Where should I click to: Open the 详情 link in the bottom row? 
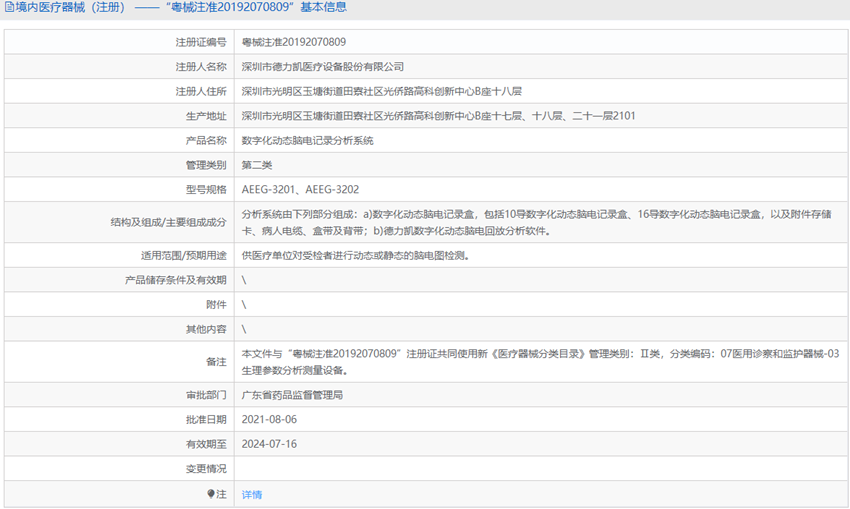(x=252, y=494)
